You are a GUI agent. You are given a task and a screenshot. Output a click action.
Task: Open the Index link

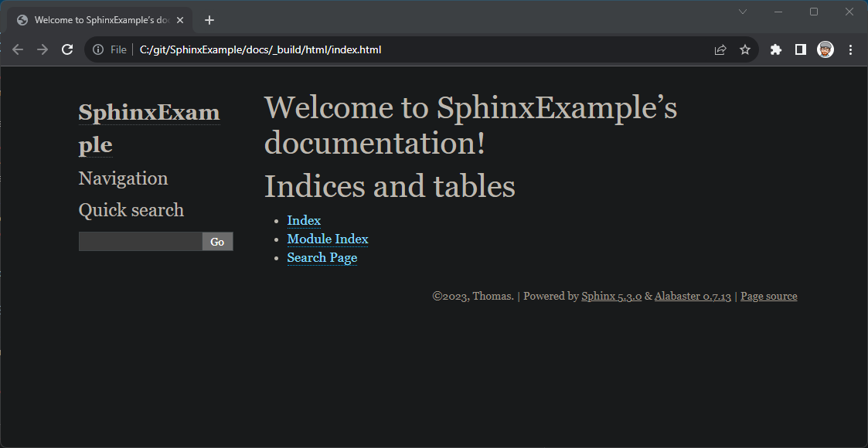point(304,221)
